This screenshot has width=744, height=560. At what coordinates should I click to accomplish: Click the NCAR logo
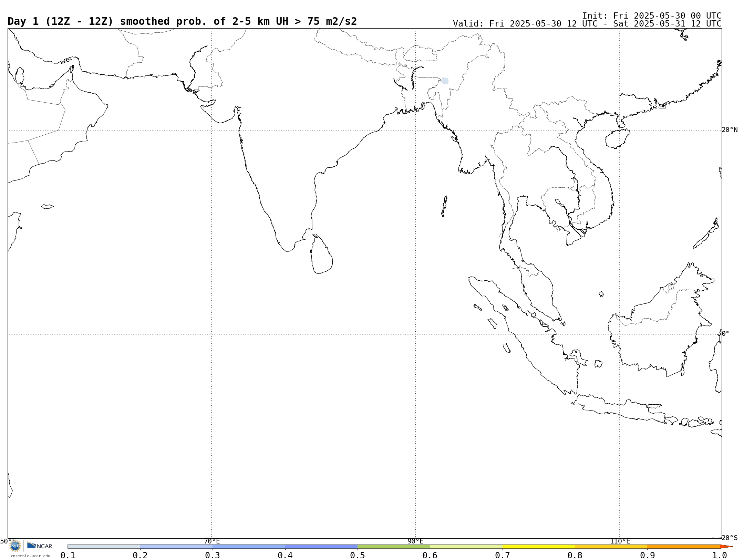(40, 546)
